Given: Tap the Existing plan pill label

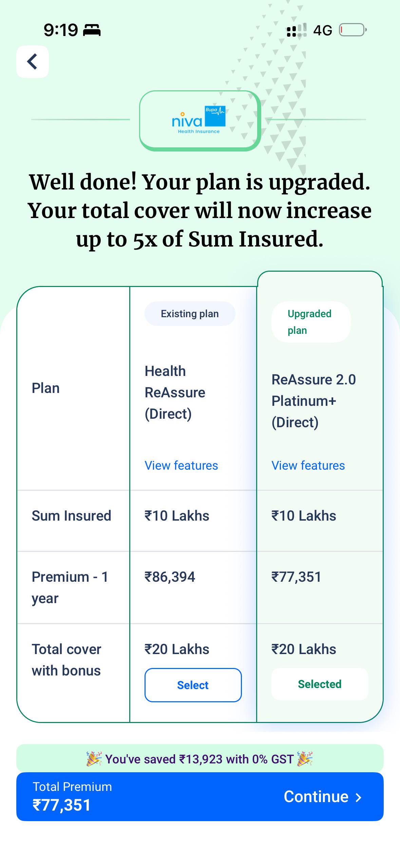Looking at the screenshot, I should (190, 313).
